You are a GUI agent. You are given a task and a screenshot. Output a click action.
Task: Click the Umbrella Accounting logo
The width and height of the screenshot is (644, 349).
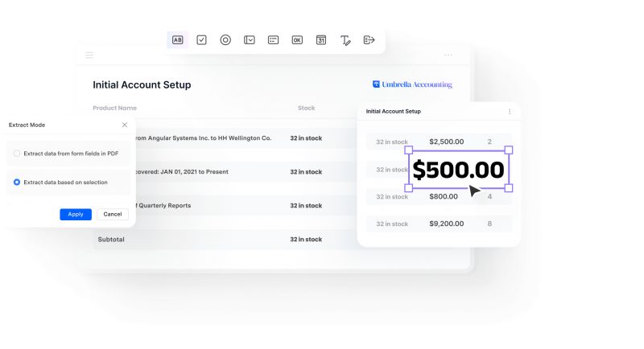point(412,84)
